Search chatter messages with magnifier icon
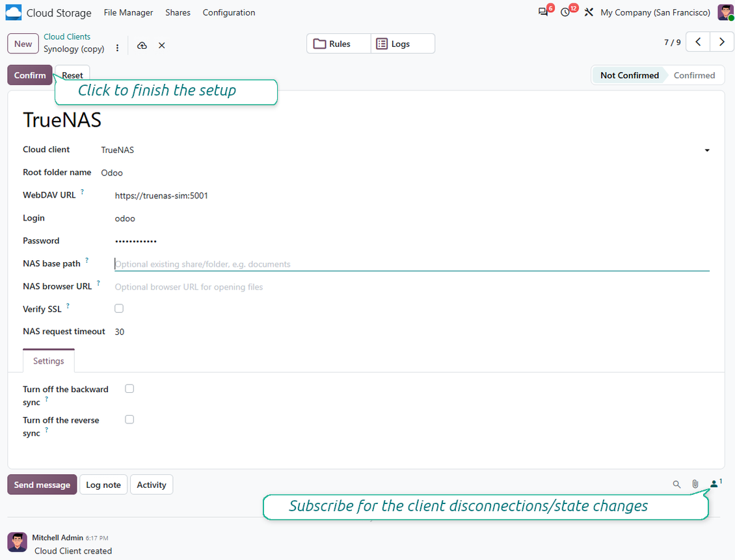Image resolution: width=735 pixels, height=560 pixels. (676, 485)
